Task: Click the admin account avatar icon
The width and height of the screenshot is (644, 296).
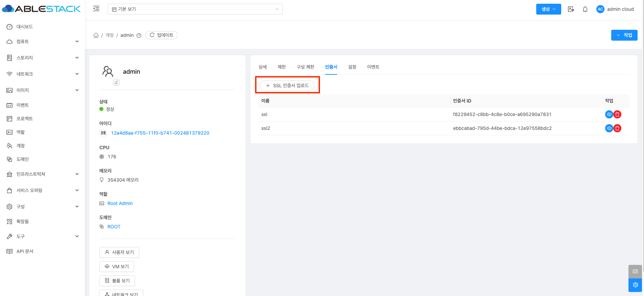Action: (x=108, y=71)
